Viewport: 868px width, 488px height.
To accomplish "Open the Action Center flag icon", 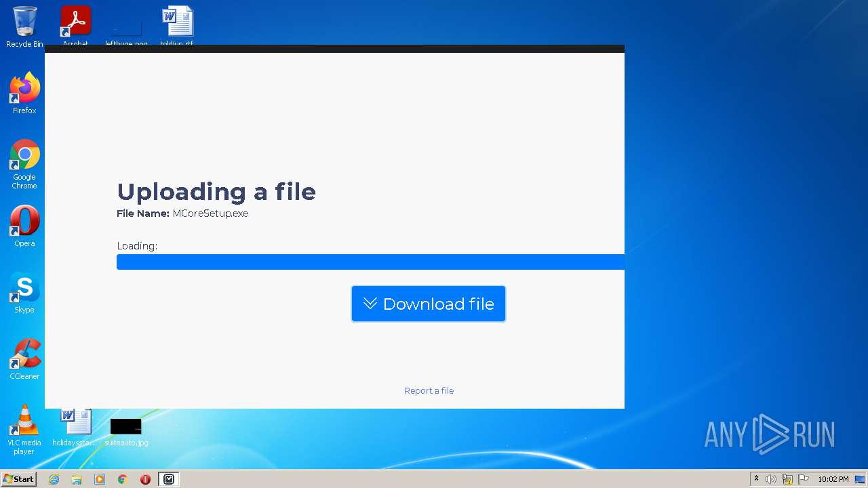I will coord(804,479).
